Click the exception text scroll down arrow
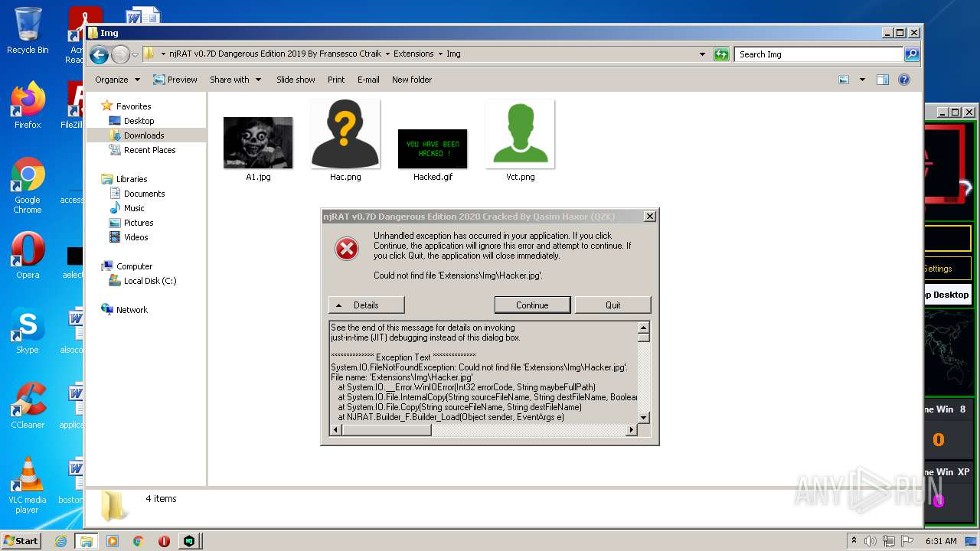Image resolution: width=980 pixels, height=551 pixels. pyautogui.click(x=644, y=418)
